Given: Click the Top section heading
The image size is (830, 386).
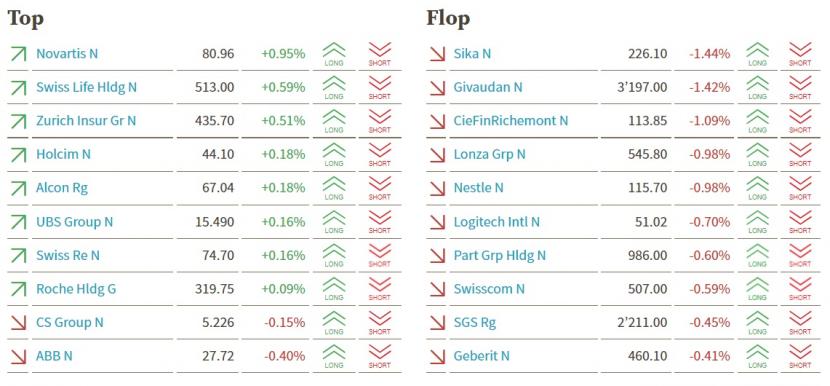Looking at the screenshot, I should pos(25,19).
